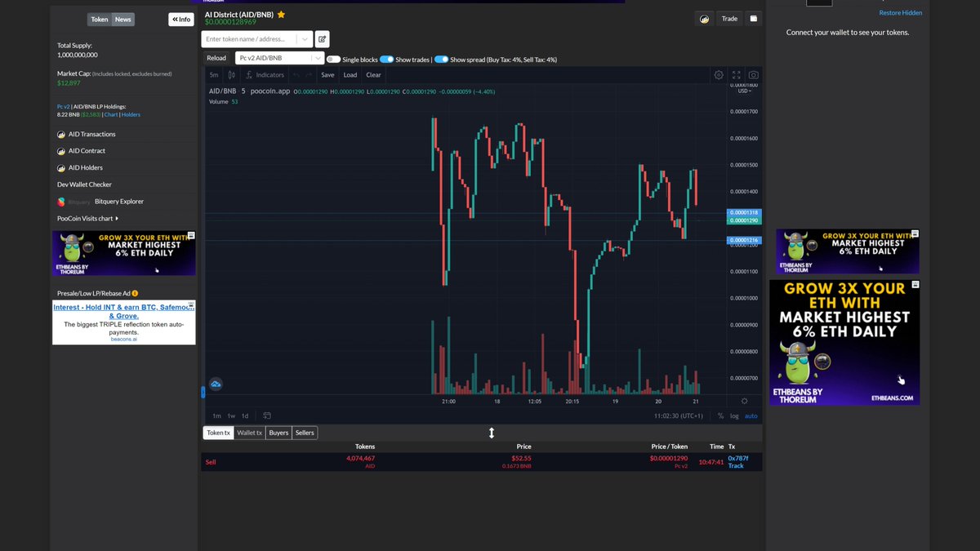Viewport: 980px width, 551px height.
Task: Disable the Show spread switch
Action: coord(441,59)
